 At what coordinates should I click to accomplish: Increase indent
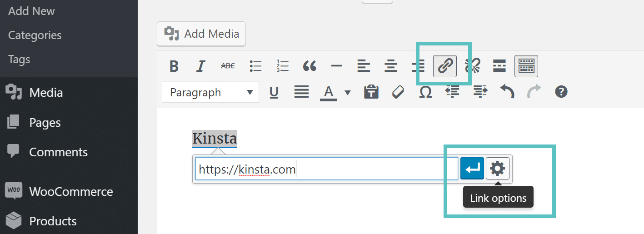pyautogui.click(x=480, y=92)
